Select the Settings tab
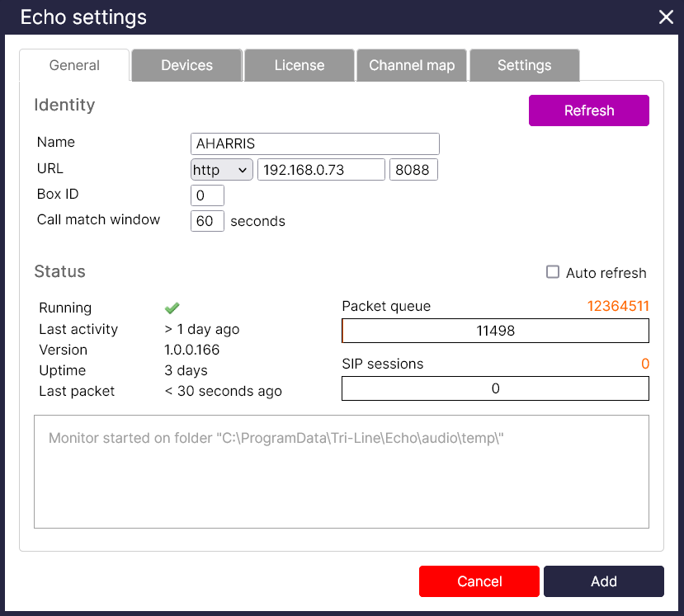Viewport: 684px width, 616px height. pyautogui.click(x=524, y=66)
